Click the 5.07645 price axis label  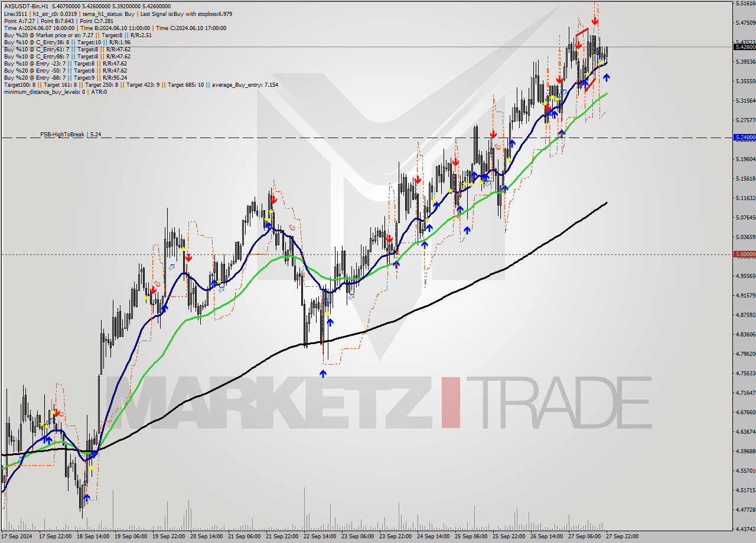pyautogui.click(x=745, y=217)
